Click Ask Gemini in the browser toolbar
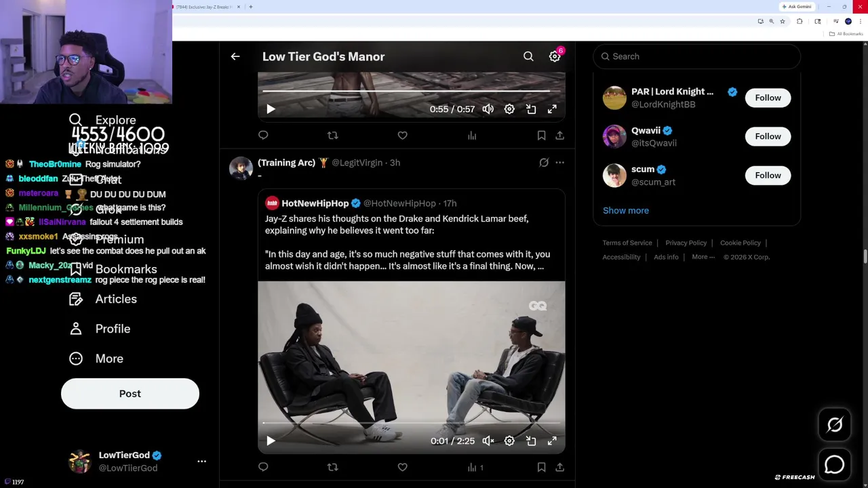The image size is (868, 488). pos(796,7)
